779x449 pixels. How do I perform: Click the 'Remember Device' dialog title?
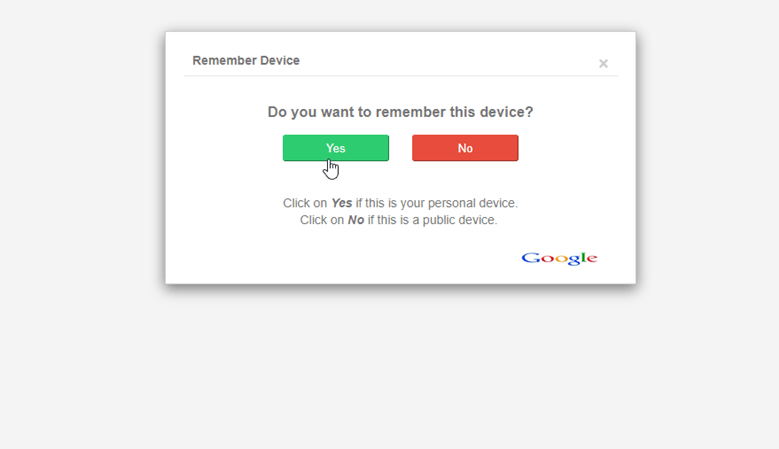[x=246, y=61]
